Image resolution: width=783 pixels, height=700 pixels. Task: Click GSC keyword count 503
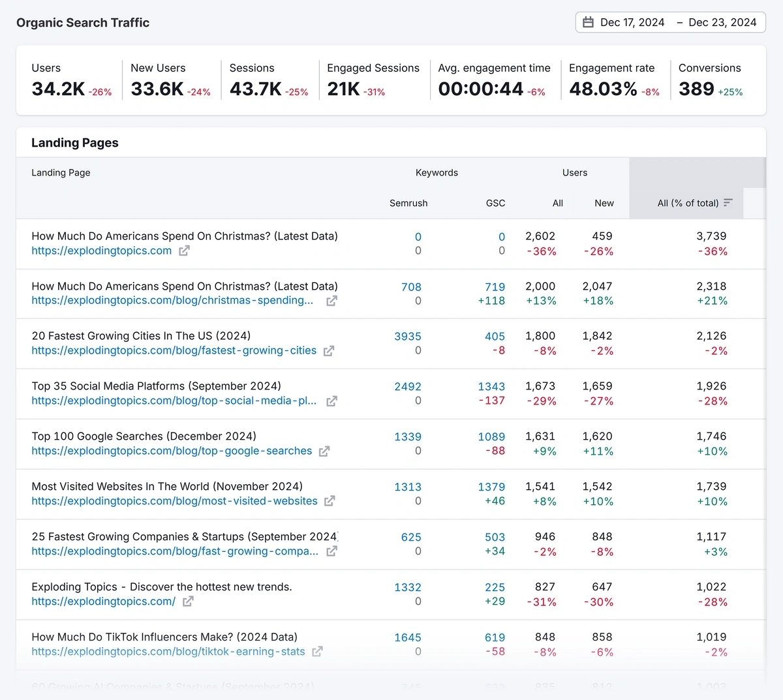pyautogui.click(x=495, y=538)
